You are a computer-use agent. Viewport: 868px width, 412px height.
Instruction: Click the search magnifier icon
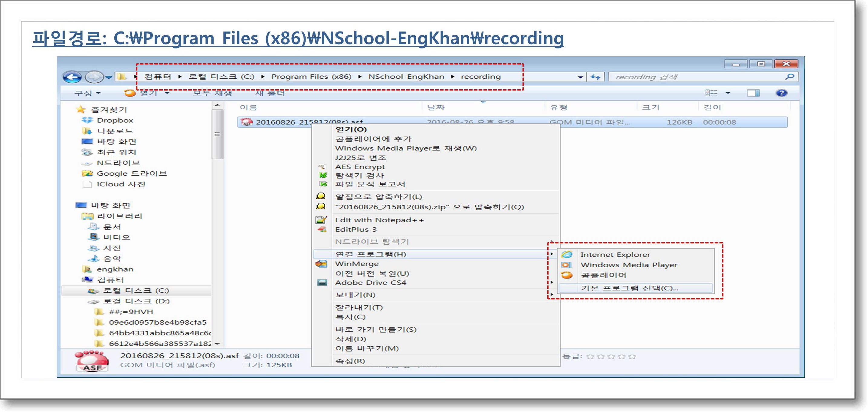point(789,77)
